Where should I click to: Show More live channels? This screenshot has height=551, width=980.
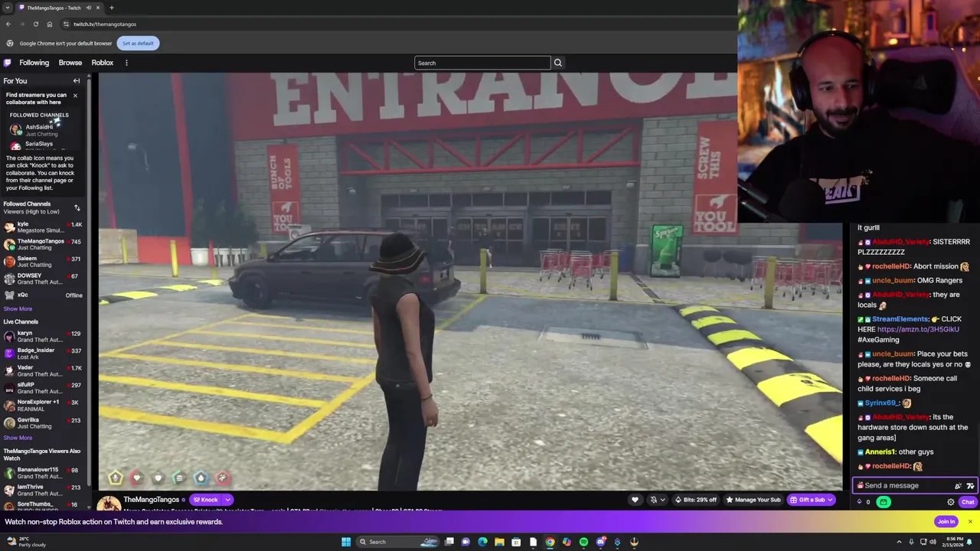[18, 438]
